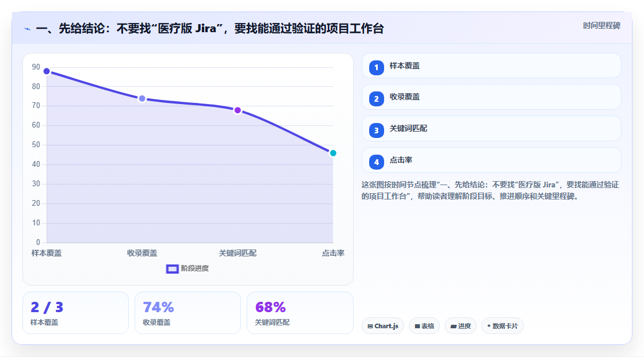
Task: Click the 时间里程碑 label in the header
Action: click(x=601, y=25)
